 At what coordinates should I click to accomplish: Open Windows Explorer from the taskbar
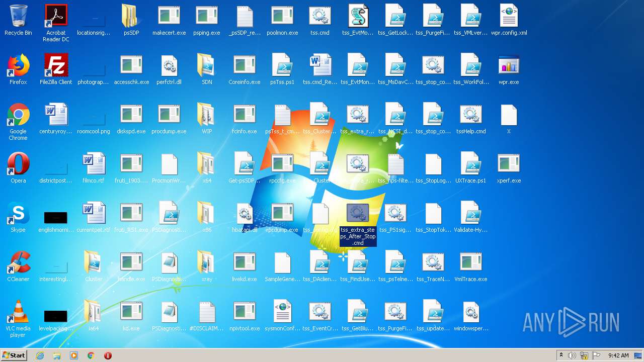coord(57,355)
